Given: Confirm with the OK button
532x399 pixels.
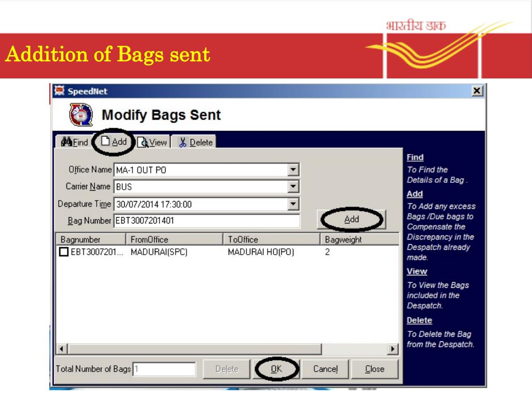Looking at the screenshot, I should (276, 369).
